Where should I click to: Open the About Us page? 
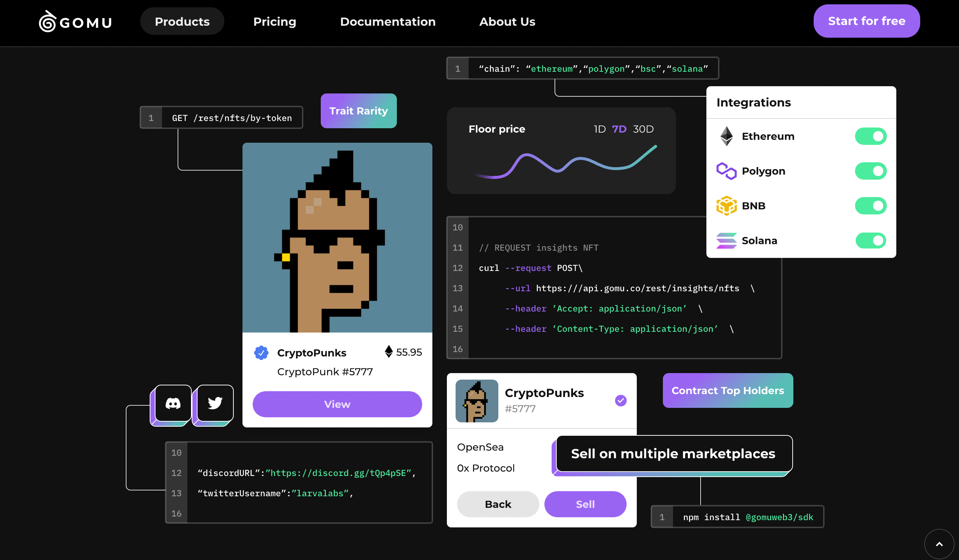pyautogui.click(x=507, y=21)
